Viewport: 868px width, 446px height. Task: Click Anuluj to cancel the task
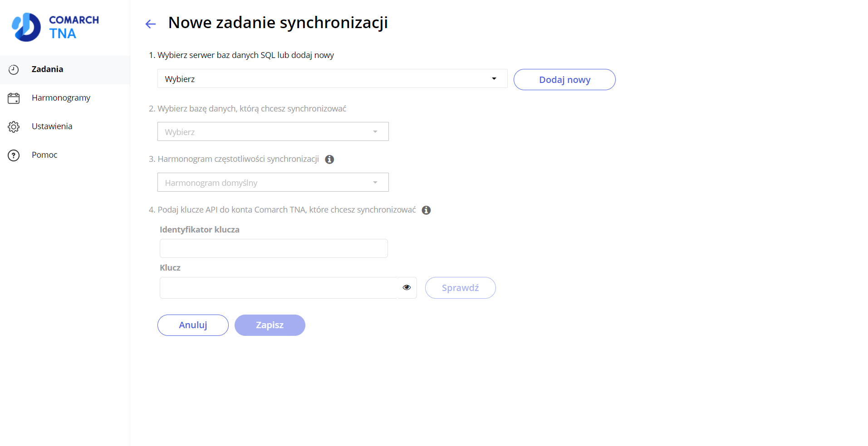[192, 325]
